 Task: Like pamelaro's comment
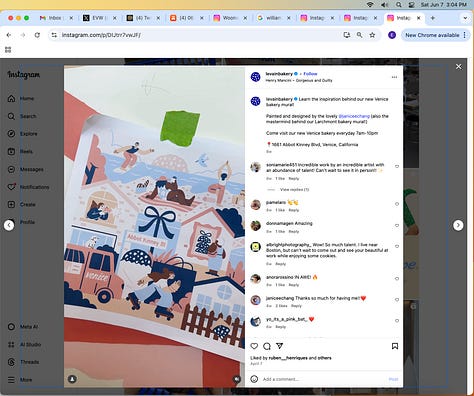pos(397,204)
